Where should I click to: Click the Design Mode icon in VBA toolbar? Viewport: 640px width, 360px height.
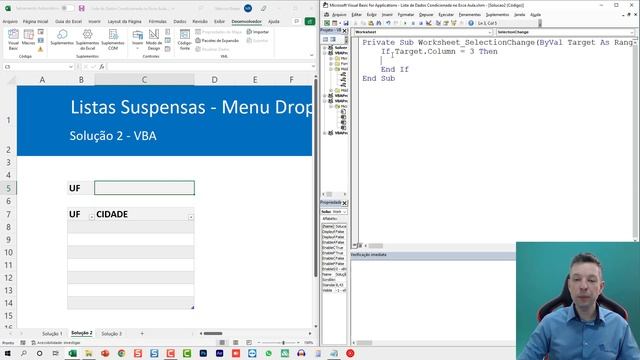click(429, 23)
